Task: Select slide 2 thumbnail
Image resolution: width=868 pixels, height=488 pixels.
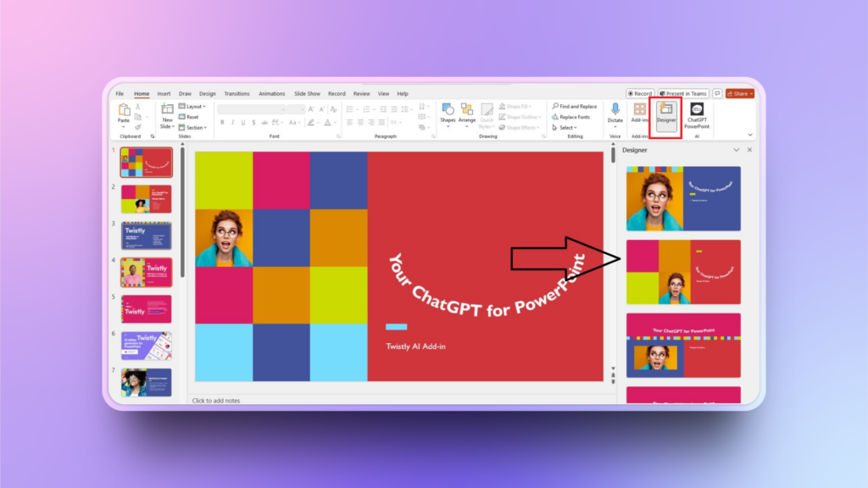Action: pos(146,198)
